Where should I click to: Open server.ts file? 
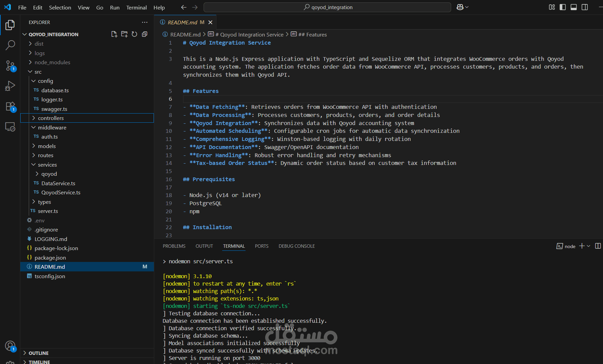[87, 211]
